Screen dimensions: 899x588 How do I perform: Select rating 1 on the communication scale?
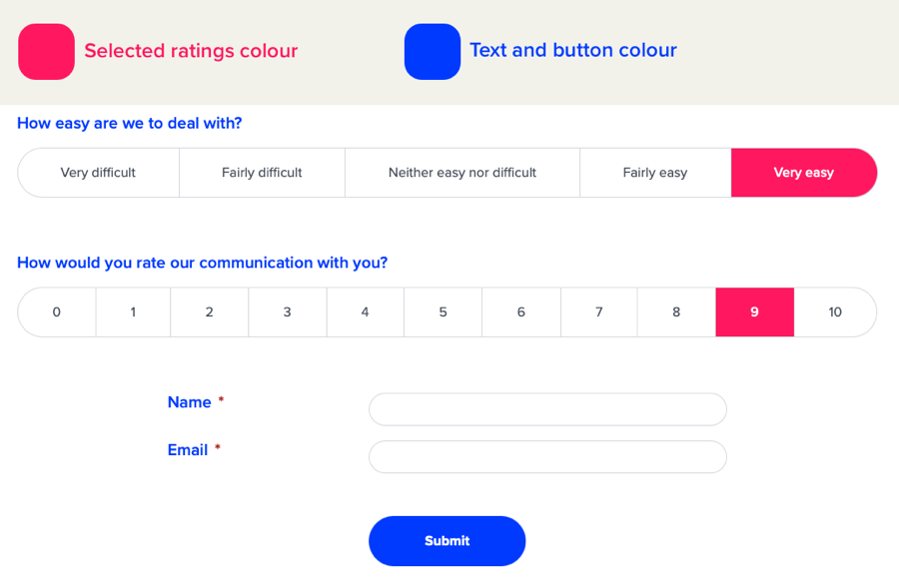pos(133,311)
